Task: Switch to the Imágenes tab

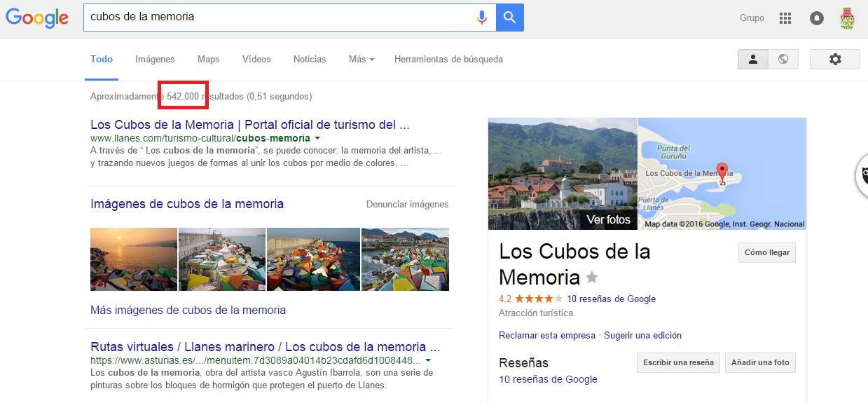Action: 155,60
